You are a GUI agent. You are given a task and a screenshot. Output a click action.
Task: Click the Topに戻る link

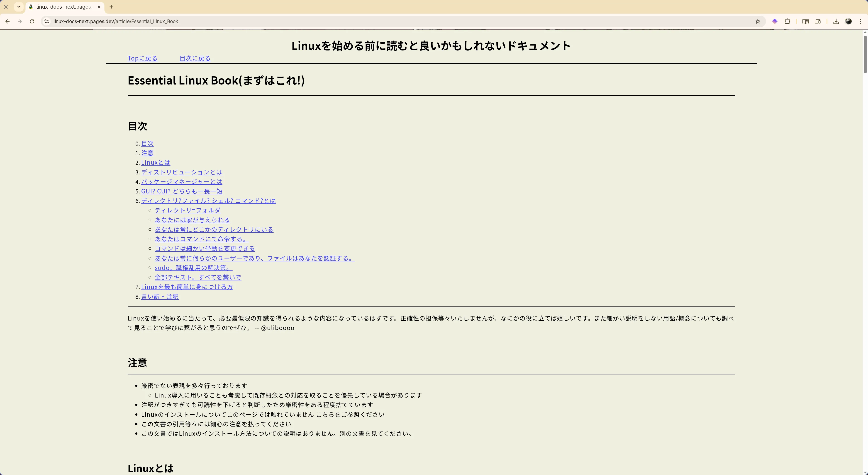pyautogui.click(x=142, y=58)
